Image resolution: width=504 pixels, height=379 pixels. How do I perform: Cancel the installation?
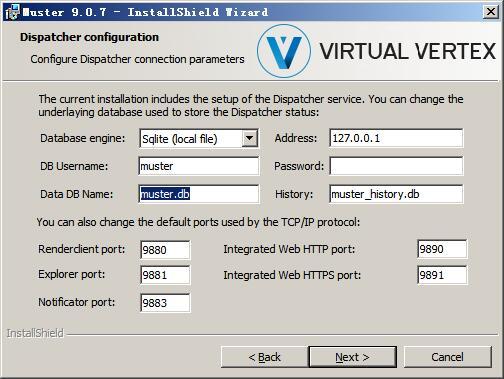pos(447,357)
